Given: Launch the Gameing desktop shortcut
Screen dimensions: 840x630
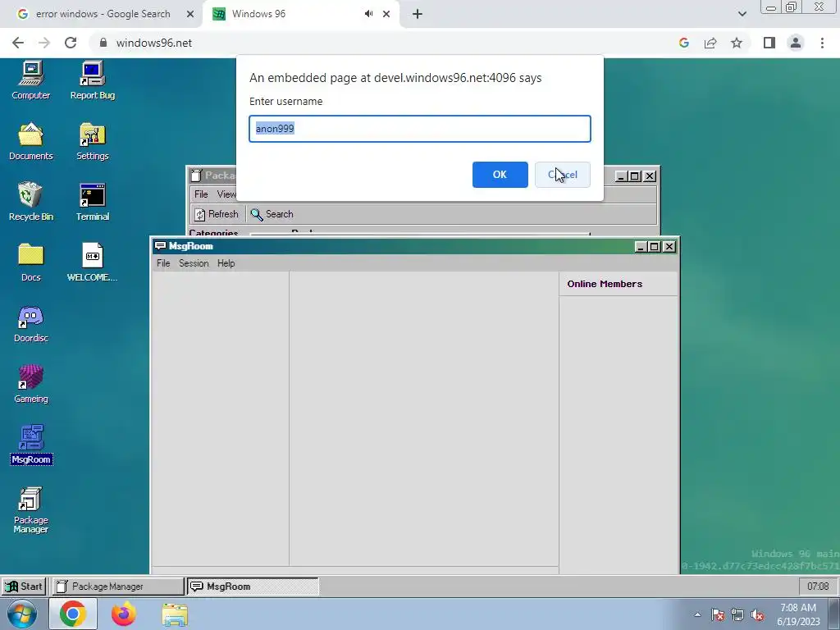Looking at the screenshot, I should tap(31, 384).
